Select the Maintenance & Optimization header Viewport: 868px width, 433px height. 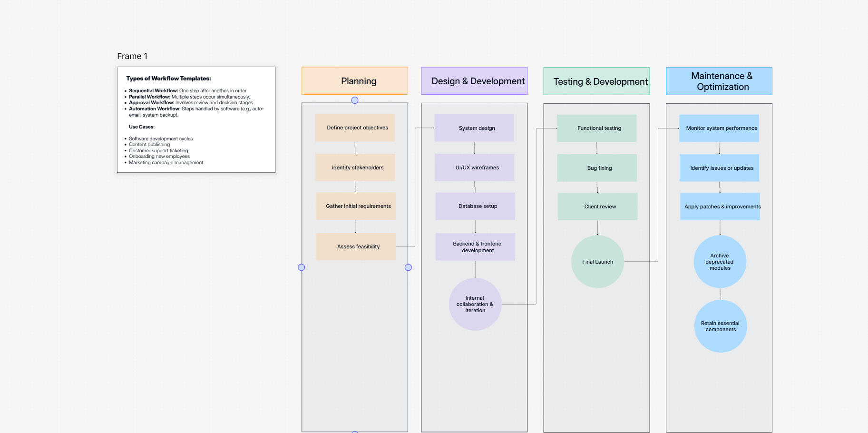719,81
